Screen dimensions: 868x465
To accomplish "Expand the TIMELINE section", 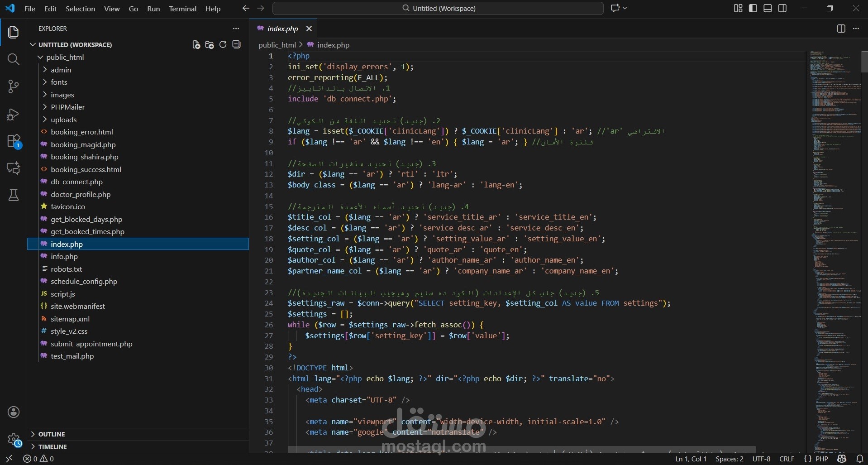I will tap(52, 446).
